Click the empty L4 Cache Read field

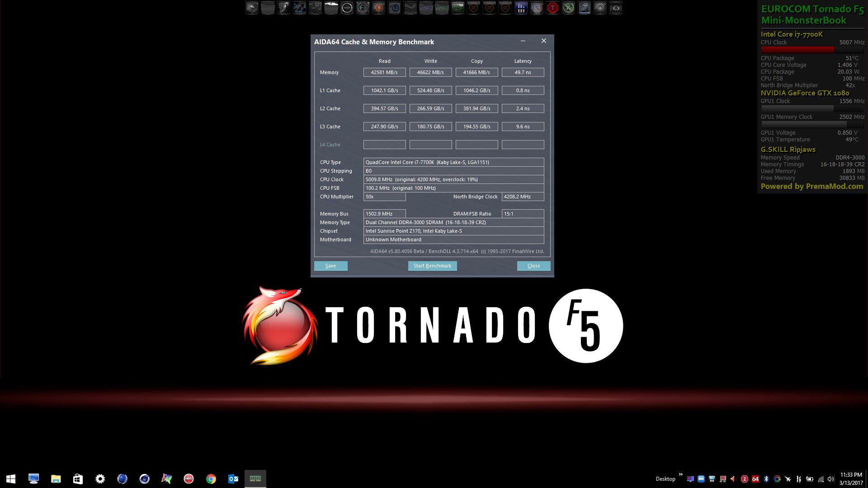384,145
